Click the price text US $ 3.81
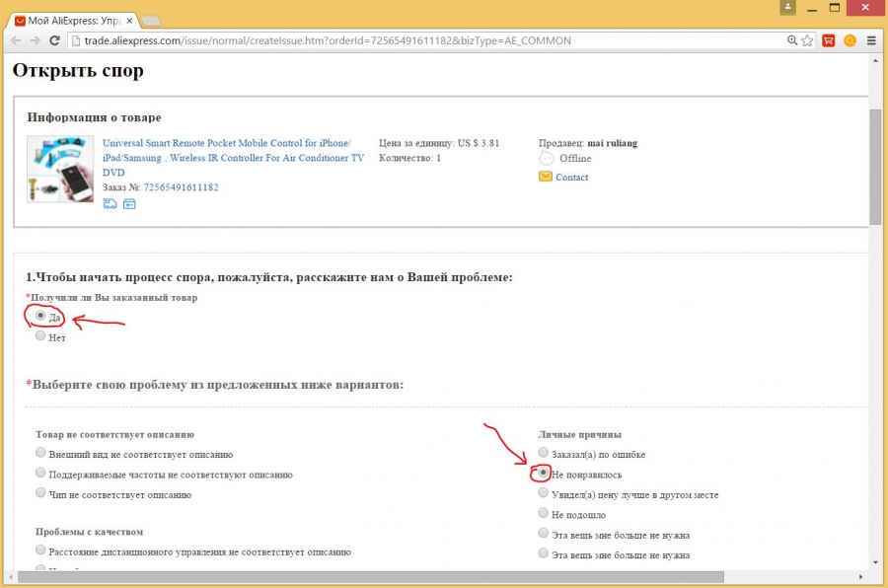Image resolution: width=888 pixels, height=588 pixels. (x=479, y=143)
